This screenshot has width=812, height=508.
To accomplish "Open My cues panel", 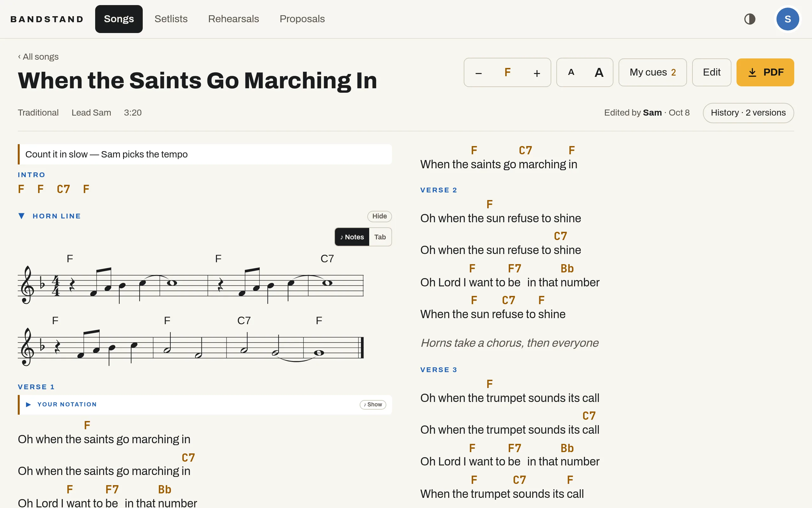I will tap(652, 72).
